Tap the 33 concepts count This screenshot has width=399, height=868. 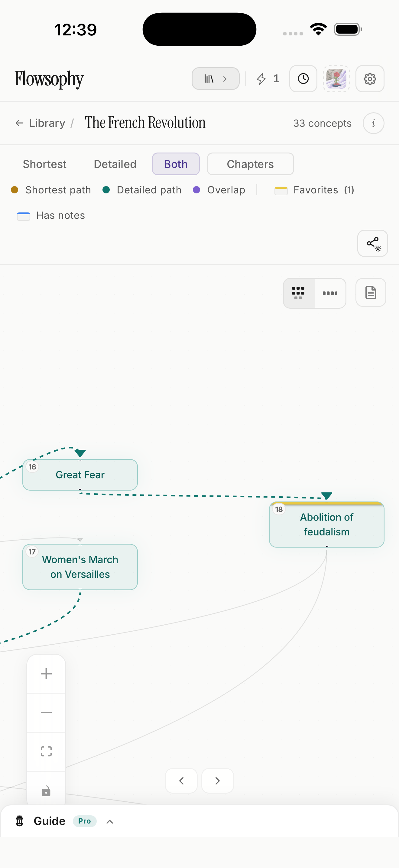coord(322,123)
